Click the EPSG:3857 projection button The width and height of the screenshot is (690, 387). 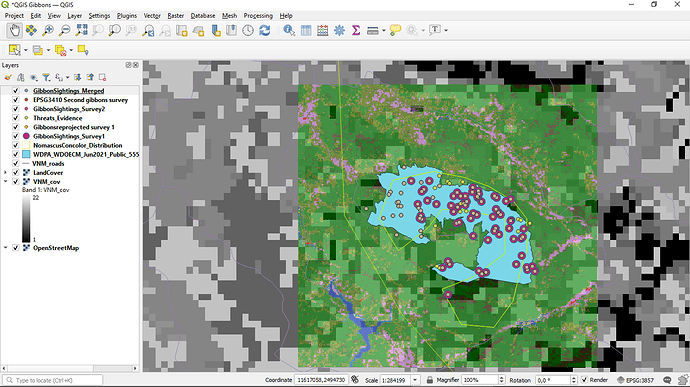coord(636,380)
